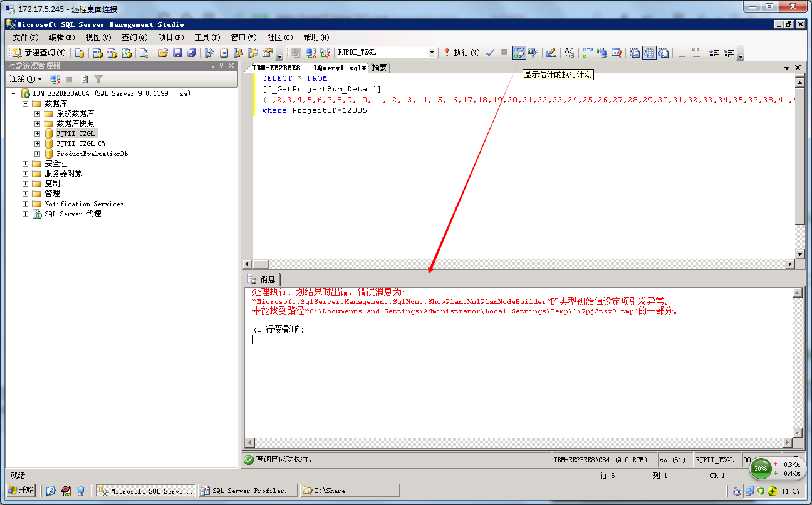Display Estimated Execution Plan icon

tap(519, 53)
